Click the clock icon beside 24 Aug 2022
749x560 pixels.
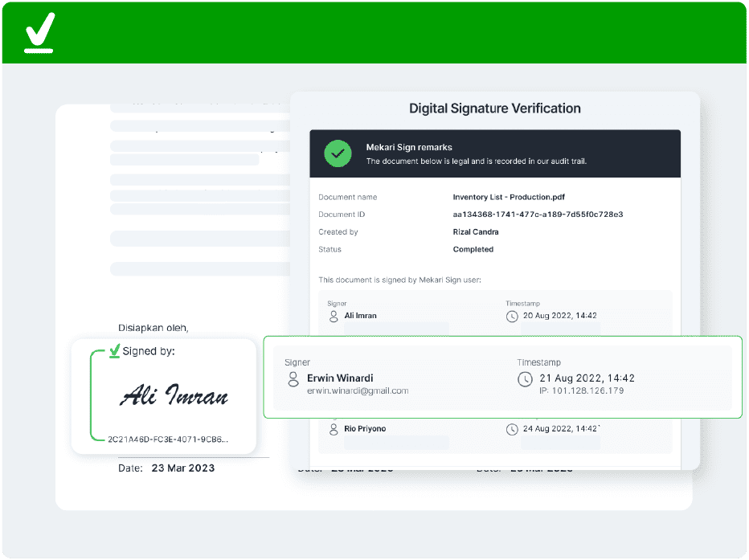pos(512,429)
